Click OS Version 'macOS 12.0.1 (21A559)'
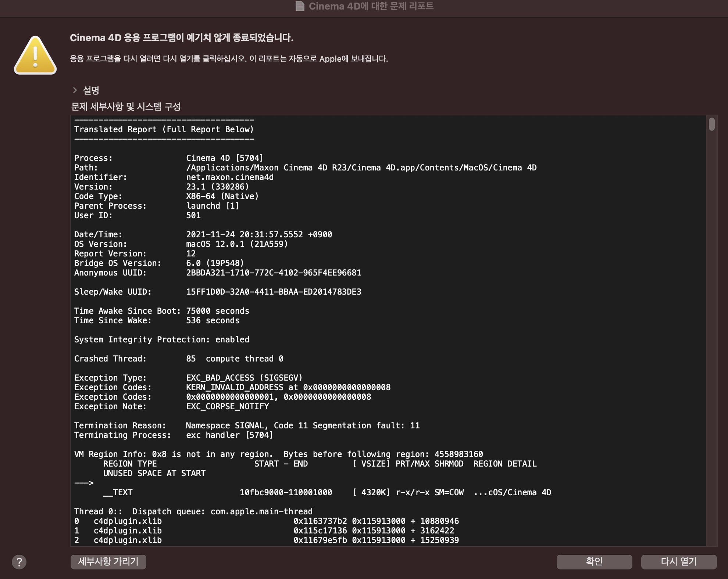 [x=237, y=244]
